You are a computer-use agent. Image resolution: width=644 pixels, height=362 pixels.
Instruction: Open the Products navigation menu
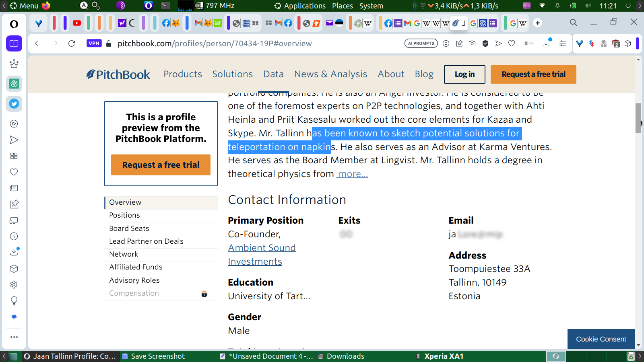[x=183, y=74]
